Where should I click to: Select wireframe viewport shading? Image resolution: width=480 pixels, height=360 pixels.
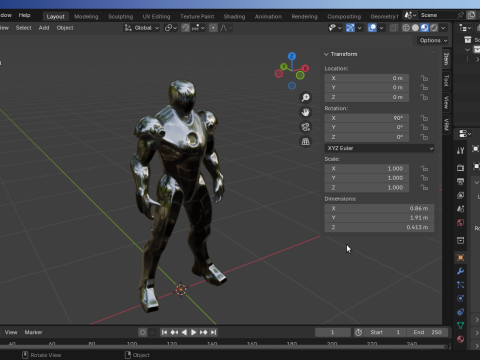[x=406, y=28]
